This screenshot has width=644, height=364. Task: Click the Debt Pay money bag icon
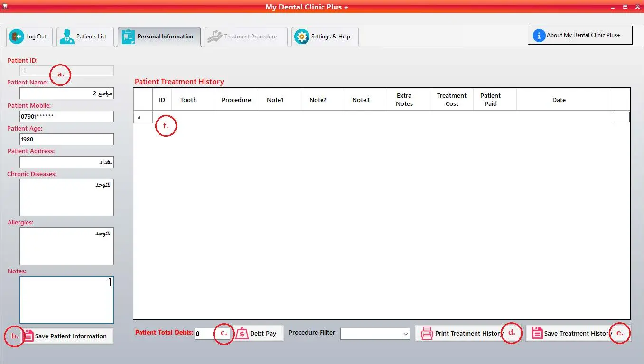pos(242,333)
